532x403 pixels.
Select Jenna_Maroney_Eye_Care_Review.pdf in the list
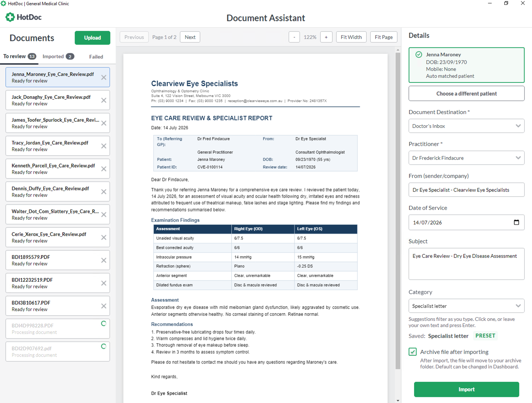coord(58,77)
